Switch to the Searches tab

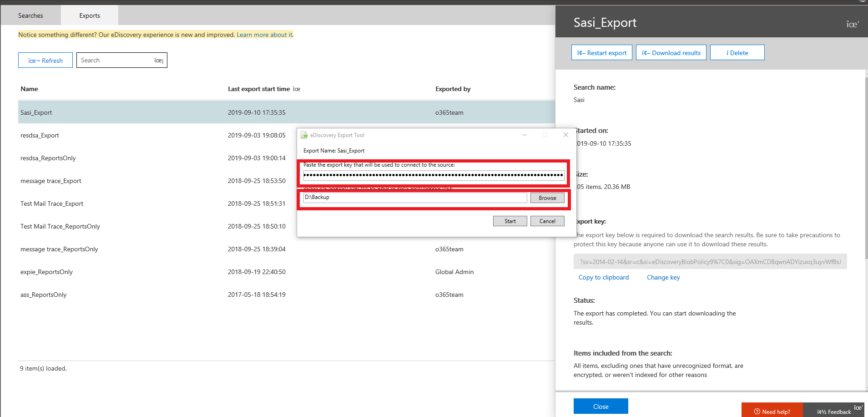pyautogui.click(x=30, y=15)
